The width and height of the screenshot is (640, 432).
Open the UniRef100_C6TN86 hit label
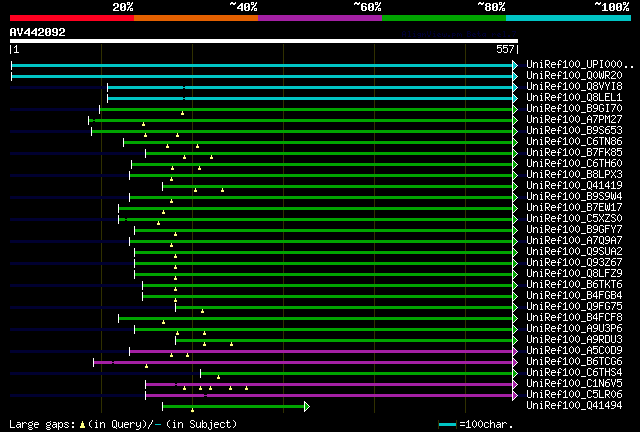574,142
